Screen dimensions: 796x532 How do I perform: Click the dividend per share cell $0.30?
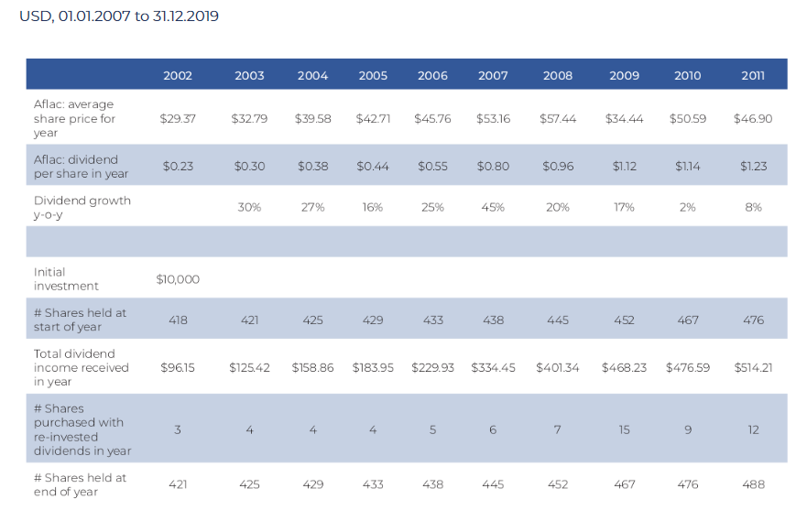[249, 167]
